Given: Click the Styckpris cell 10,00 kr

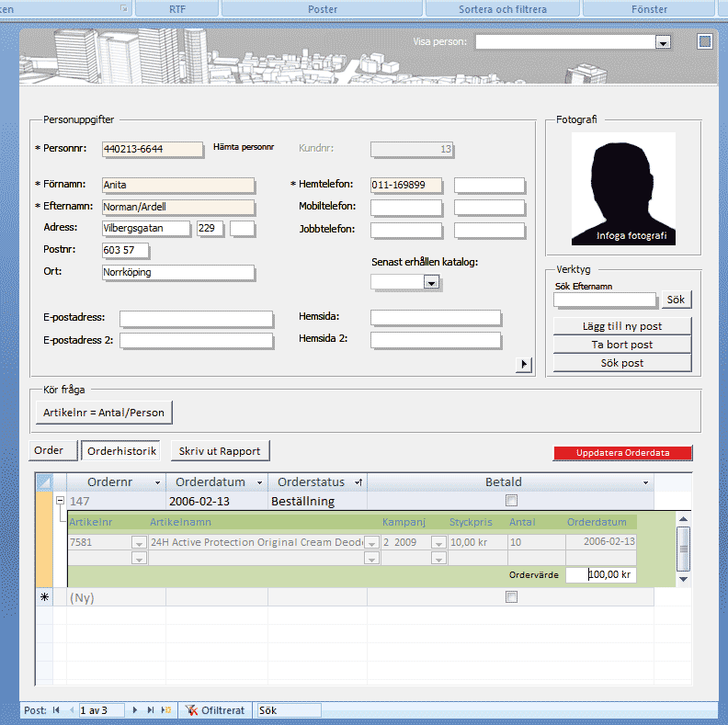Looking at the screenshot, I should tap(478, 542).
